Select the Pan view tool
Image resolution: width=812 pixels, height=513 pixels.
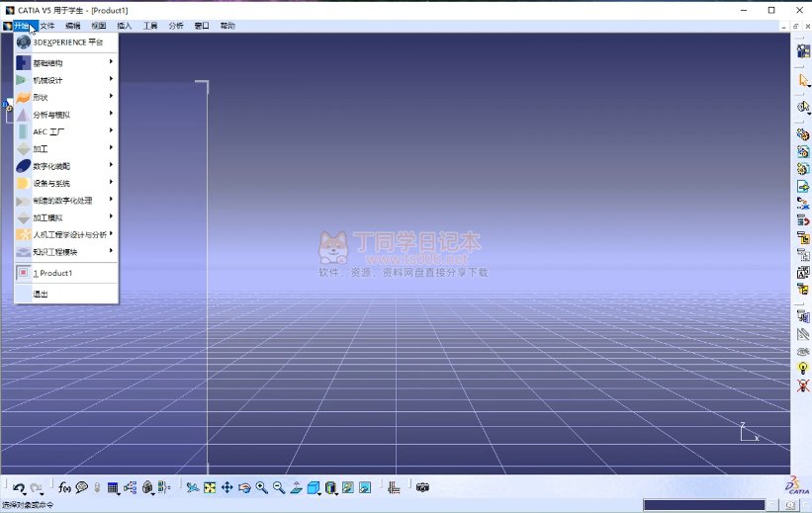226,487
